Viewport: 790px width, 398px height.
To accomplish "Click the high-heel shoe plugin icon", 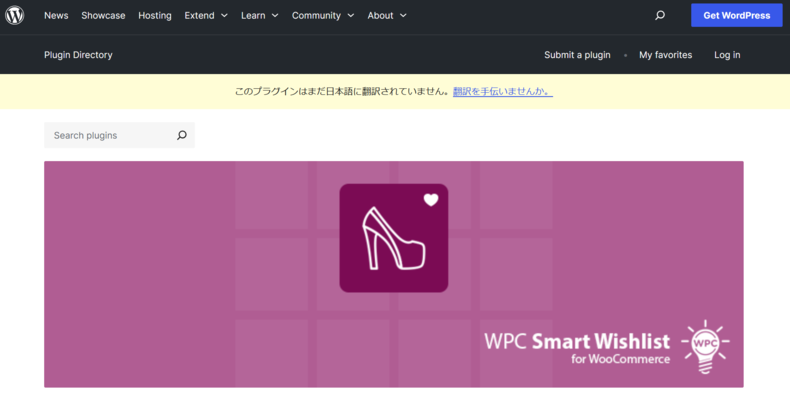I will point(393,238).
